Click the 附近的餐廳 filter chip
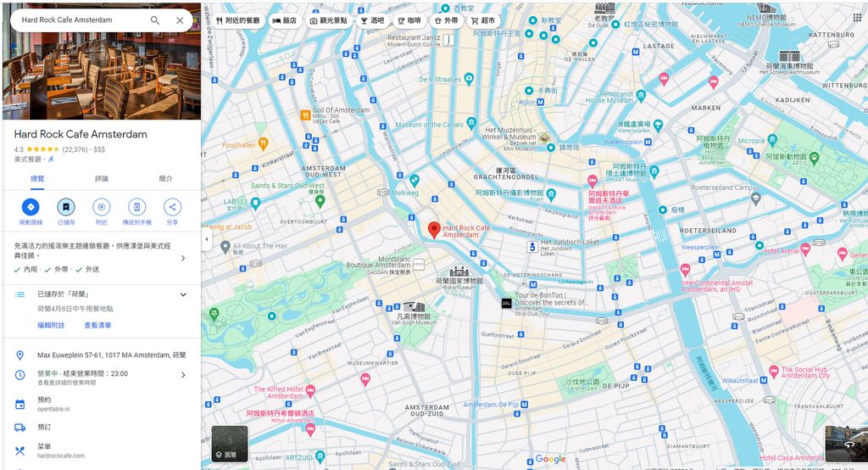868x470 pixels. coord(237,20)
